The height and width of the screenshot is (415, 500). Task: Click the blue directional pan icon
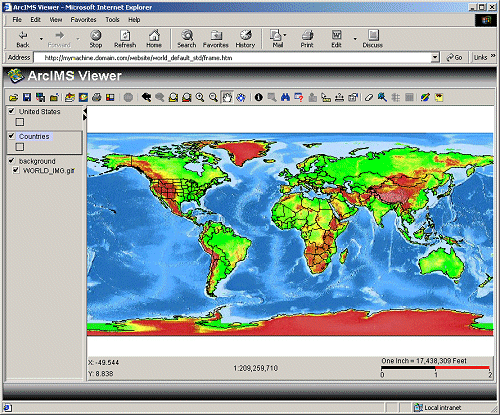pyautogui.click(x=241, y=98)
